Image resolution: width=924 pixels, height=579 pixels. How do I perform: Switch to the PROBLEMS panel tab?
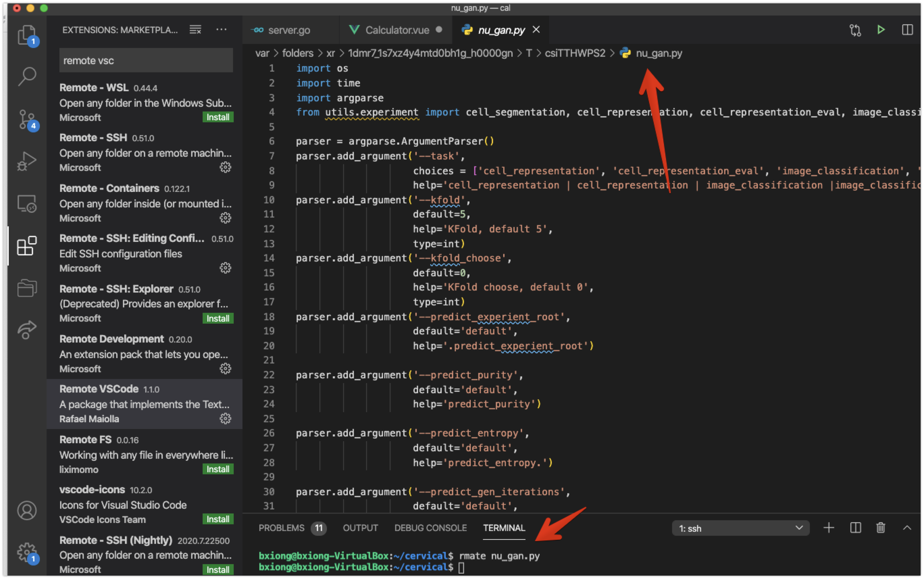click(x=281, y=528)
